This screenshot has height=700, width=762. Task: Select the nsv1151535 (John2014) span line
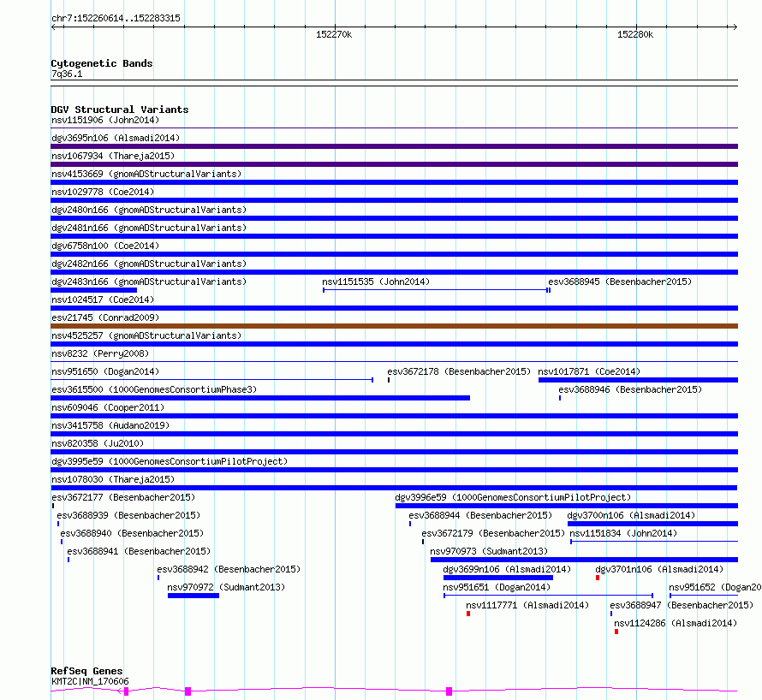pos(435,290)
